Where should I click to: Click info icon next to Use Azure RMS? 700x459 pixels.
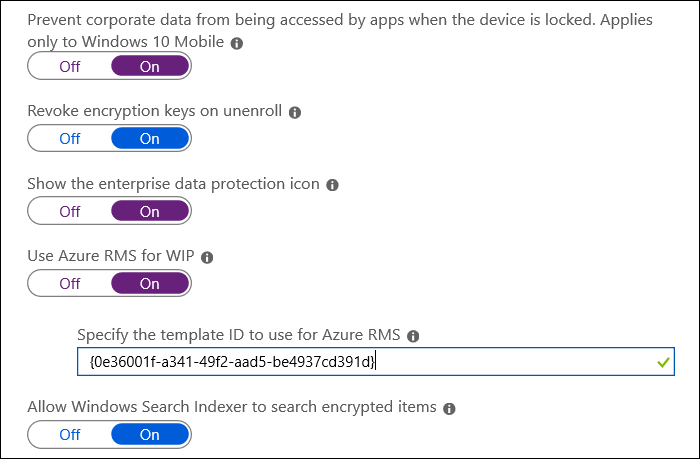207,257
